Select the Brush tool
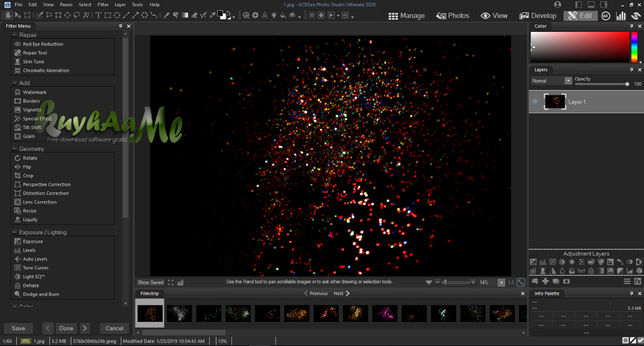Image resolution: width=644 pixels, height=346 pixels. tap(166, 15)
